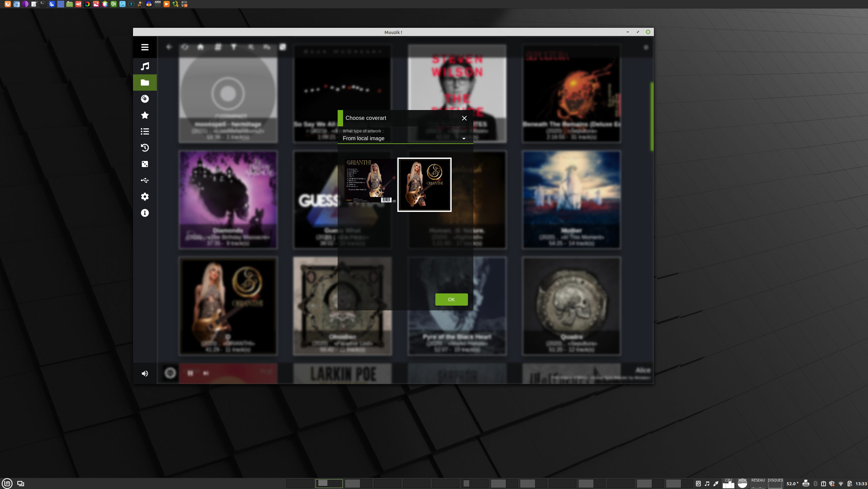
Task: Expand the artwork type dropdown
Action: [x=405, y=138]
